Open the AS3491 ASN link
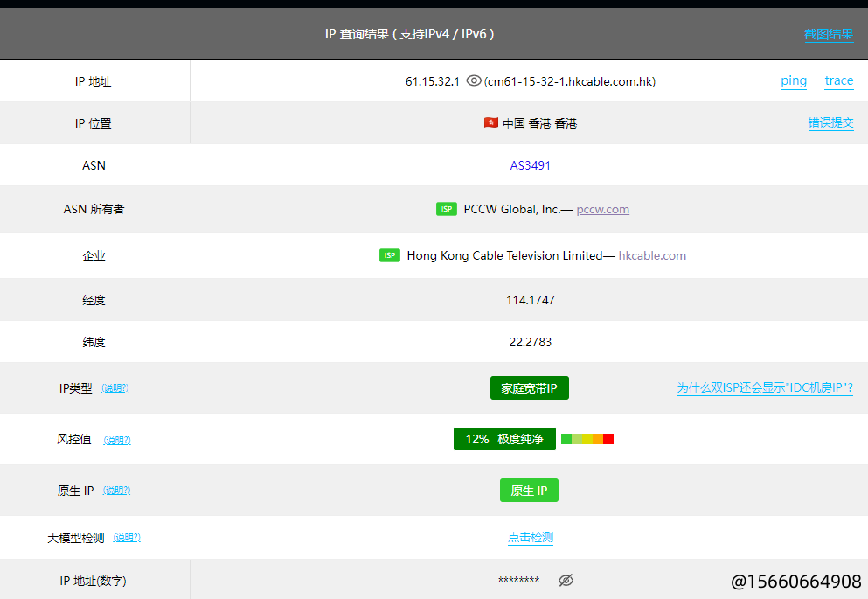 click(x=531, y=165)
